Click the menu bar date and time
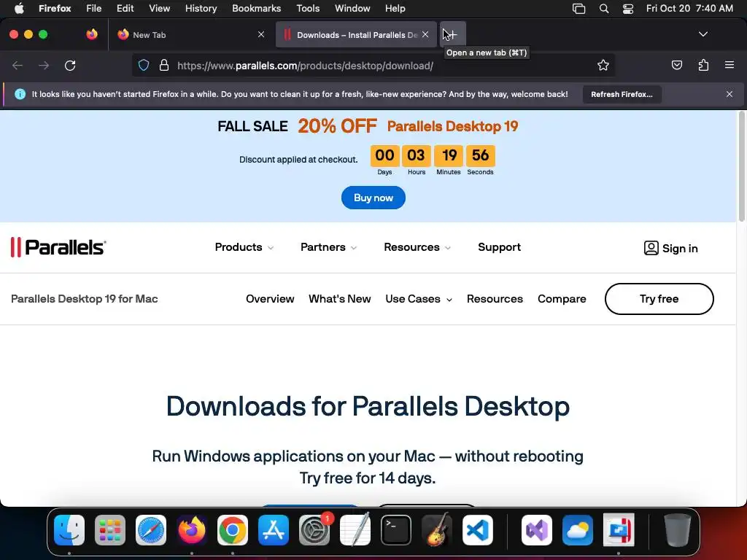 pyautogui.click(x=689, y=9)
